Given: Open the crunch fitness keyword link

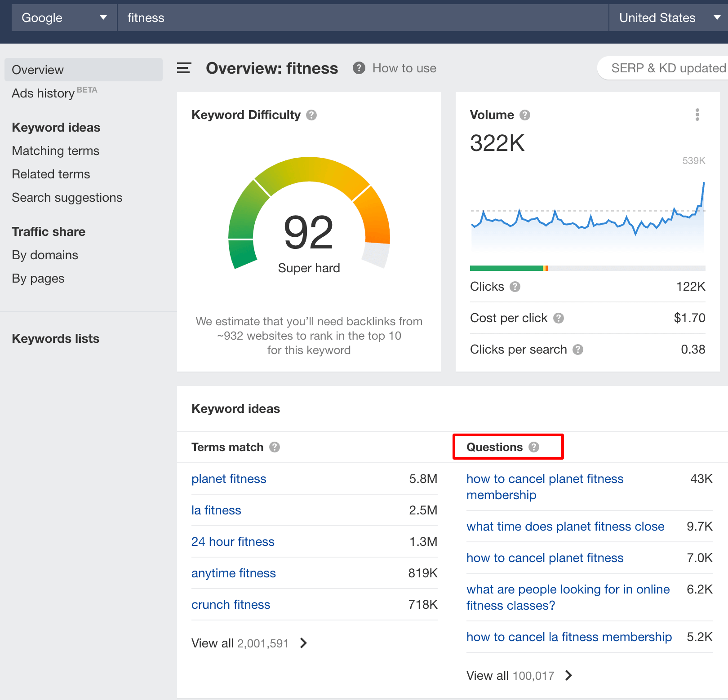Looking at the screenshot, I should pos(231,605).
